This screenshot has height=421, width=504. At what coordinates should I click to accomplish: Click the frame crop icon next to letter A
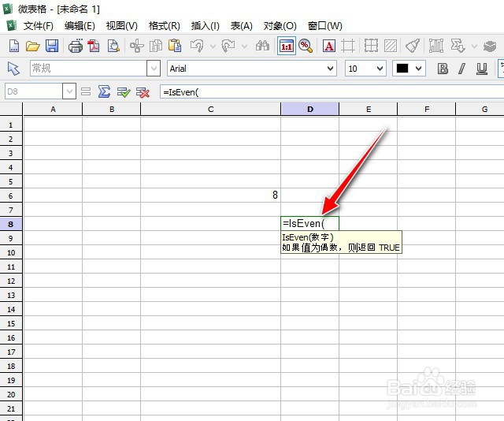point(348,46)
